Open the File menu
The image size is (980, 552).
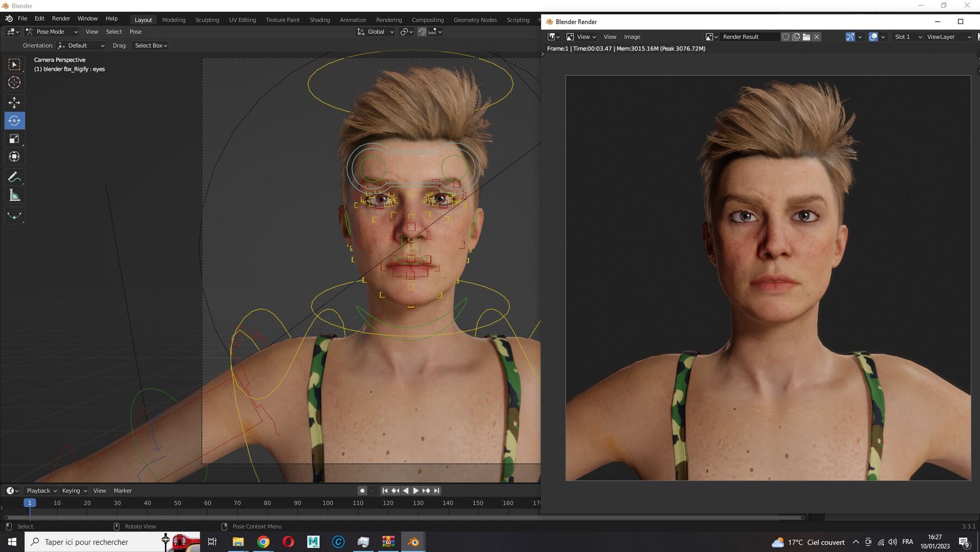click(x=22, y=19)
